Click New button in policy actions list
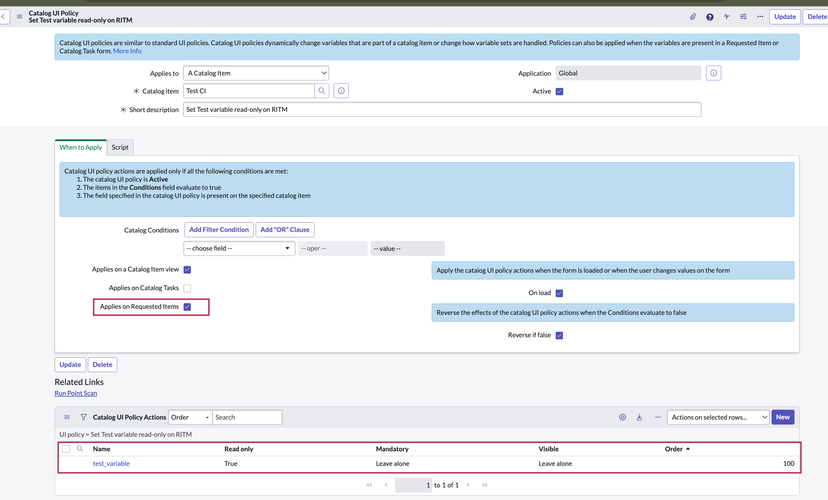828x500 pixels. pyautogui.click(x=783, y=417)
